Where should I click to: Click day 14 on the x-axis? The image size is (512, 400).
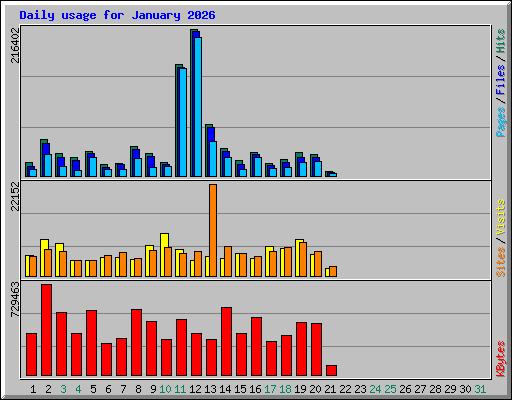[x=225, y=389]
